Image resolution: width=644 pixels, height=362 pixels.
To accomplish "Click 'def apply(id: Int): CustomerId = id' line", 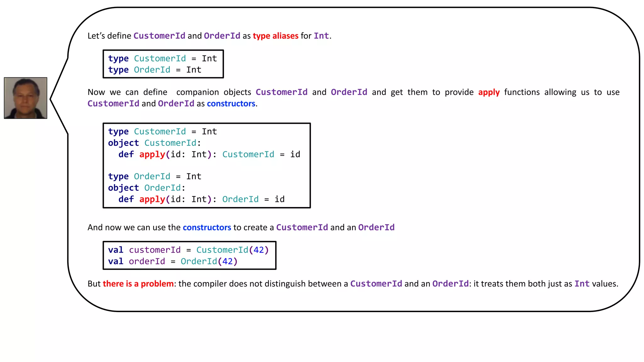I will pyautogui.click(x=209, y=154).
